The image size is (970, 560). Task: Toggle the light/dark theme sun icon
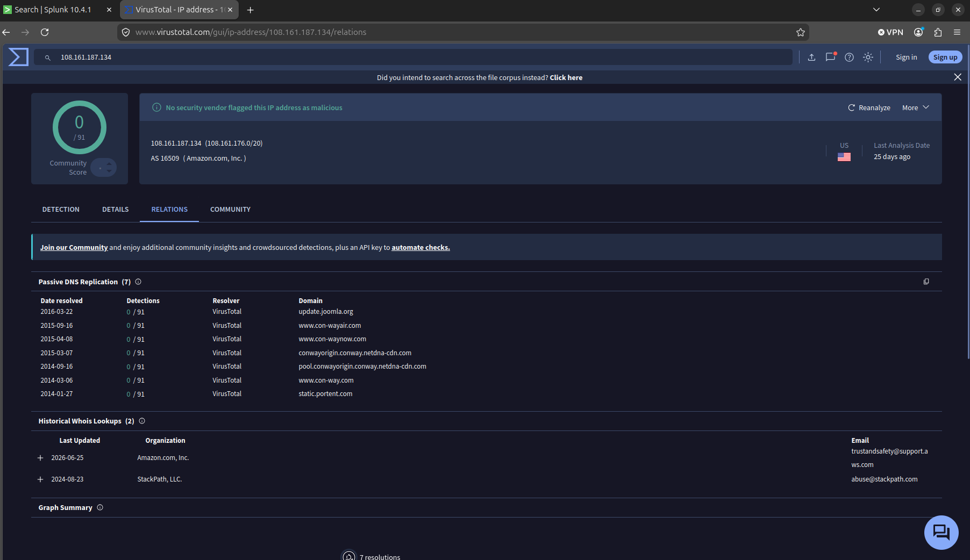[x=868, y=57]
